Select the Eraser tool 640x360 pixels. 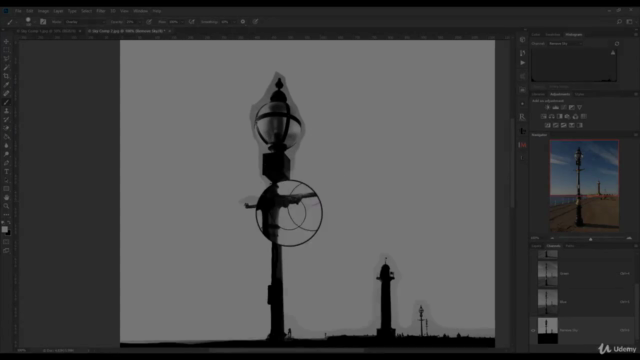[x=6, y=128]
